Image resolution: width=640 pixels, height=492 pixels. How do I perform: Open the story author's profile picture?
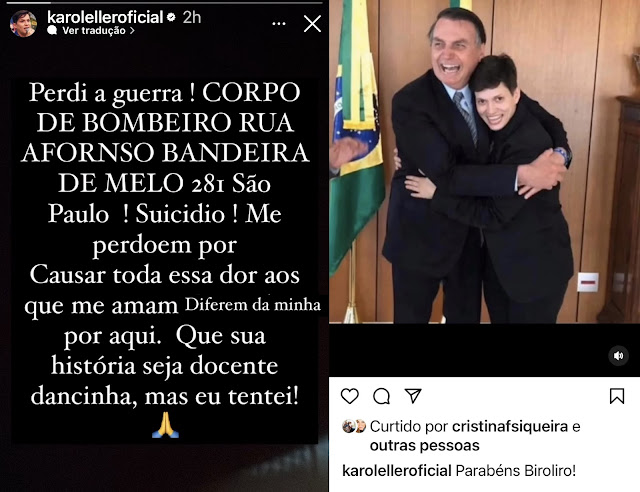point(23,24)
